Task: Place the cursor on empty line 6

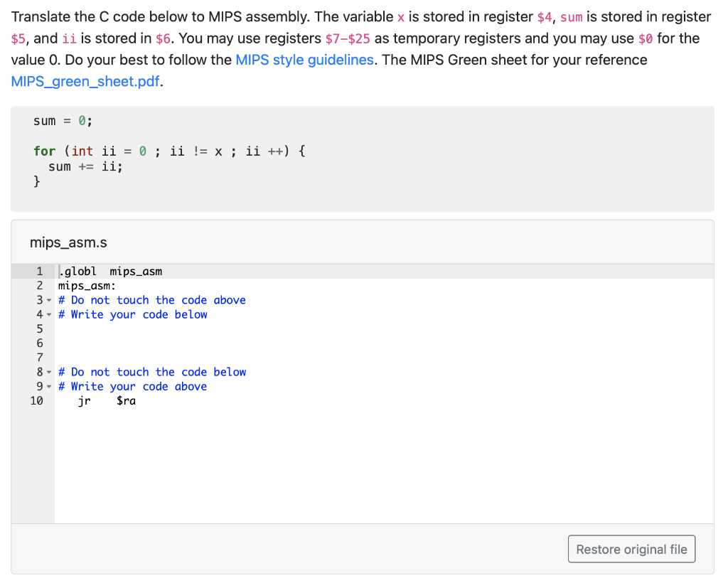Action: tap(107, 343)
